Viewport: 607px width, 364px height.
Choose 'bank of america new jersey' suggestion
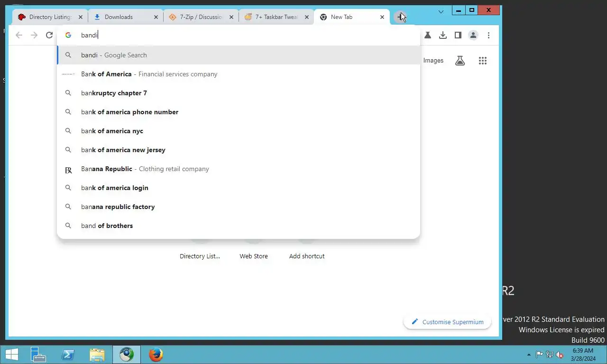[239, 150]
